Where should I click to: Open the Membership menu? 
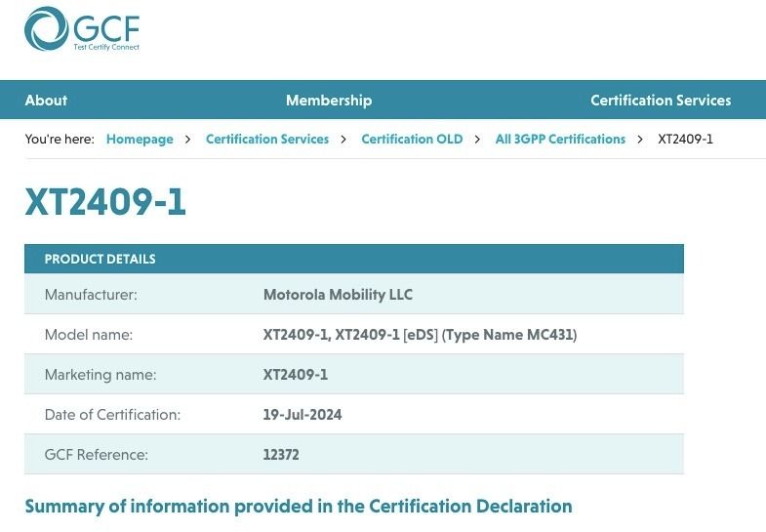pyautogui.click(x=329, y=101)
